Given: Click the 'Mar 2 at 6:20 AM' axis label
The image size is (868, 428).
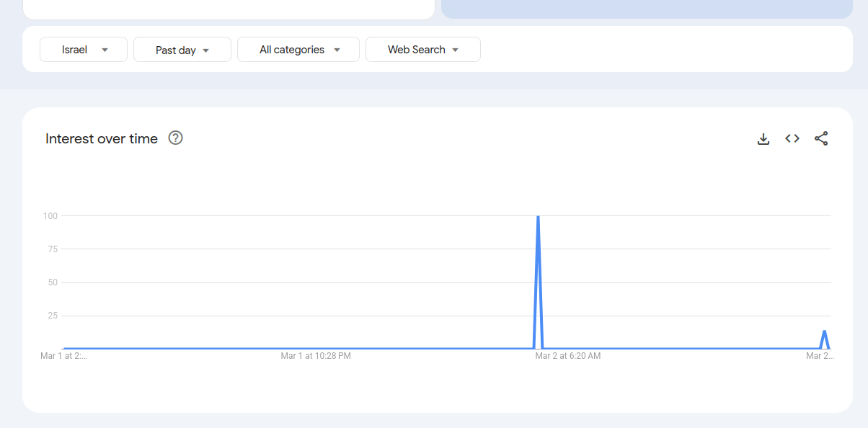Looking at the screenshot, I should [x=567, y=356].
